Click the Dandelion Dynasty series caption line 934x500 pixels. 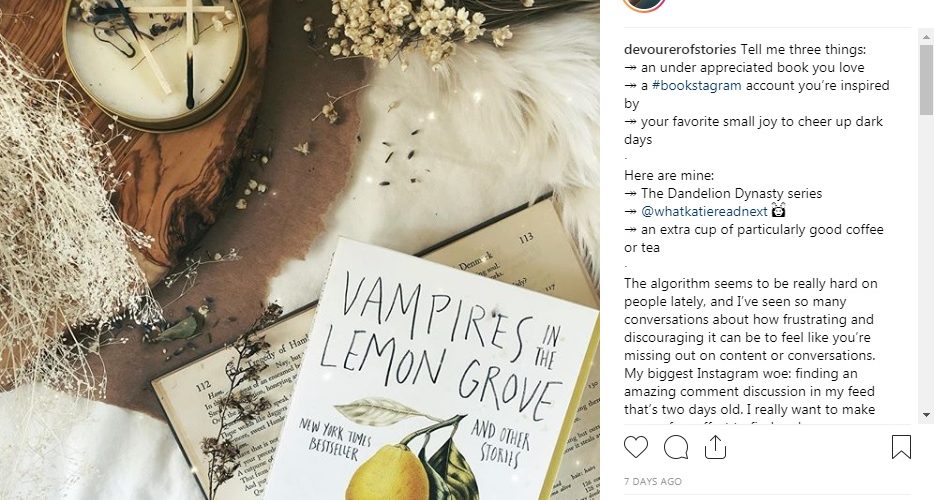[x=723, y=193]
